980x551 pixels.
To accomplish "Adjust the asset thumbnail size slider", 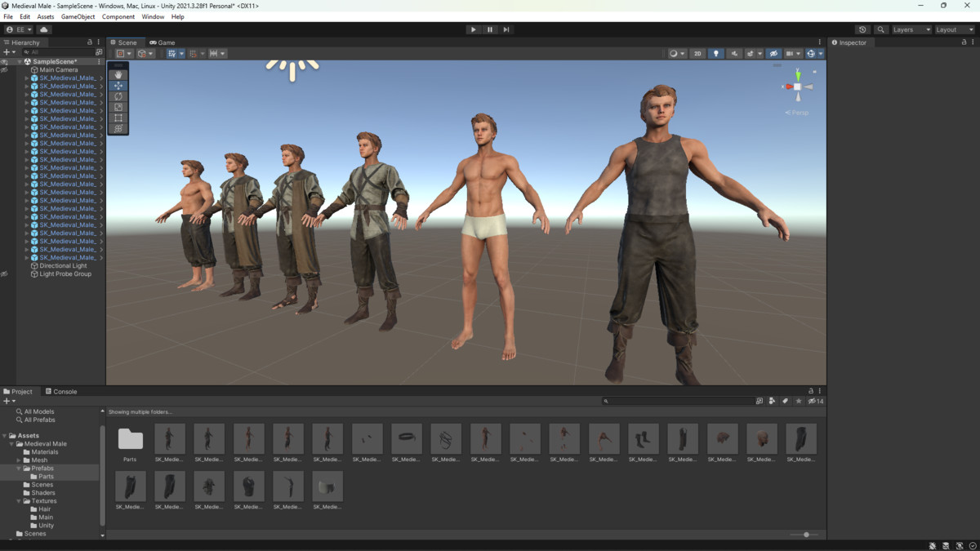I will 806,535.
